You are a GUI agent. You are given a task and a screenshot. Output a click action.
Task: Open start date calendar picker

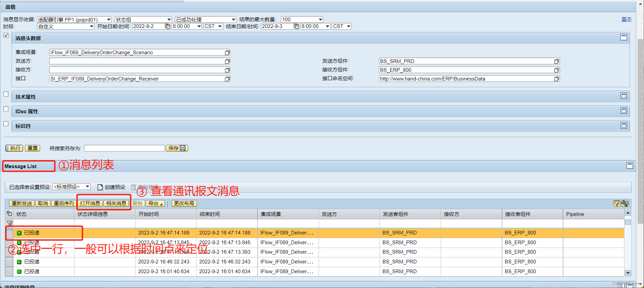pos(167,26)
